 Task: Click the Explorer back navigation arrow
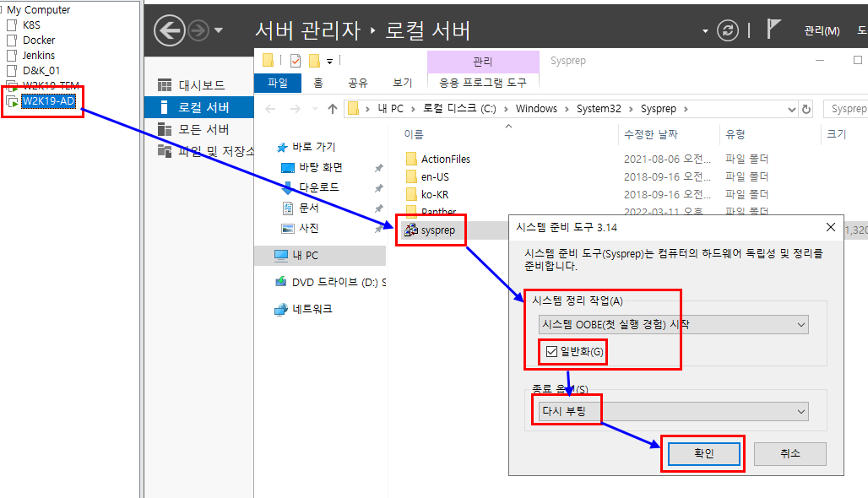270,109
